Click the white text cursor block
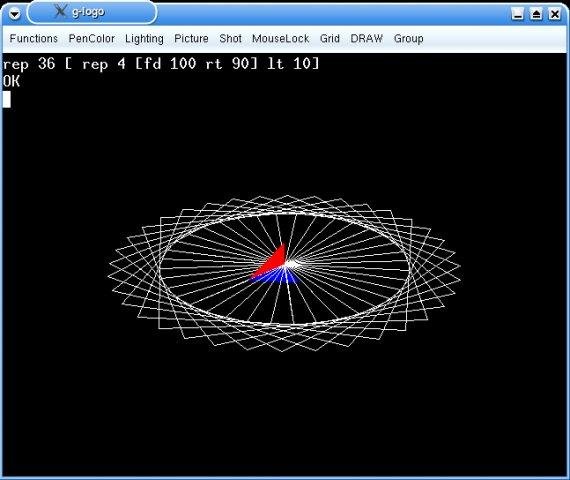 click(7, 99)
